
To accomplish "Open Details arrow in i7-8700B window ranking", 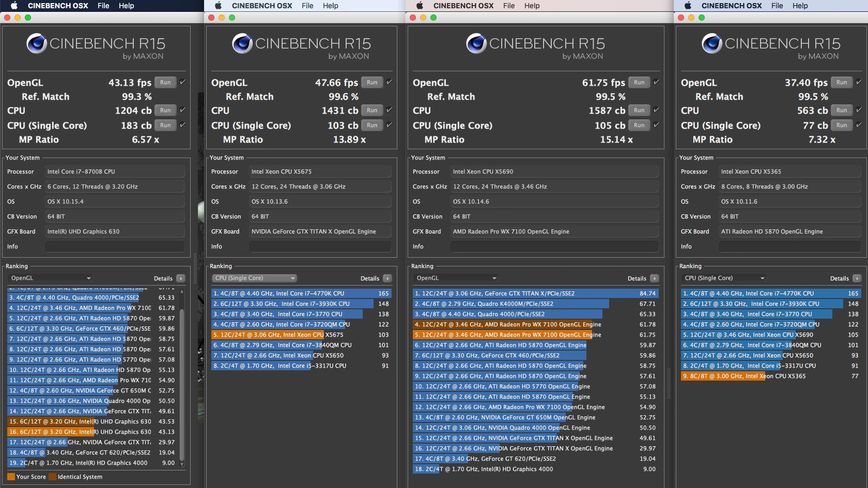I will 181,278.
